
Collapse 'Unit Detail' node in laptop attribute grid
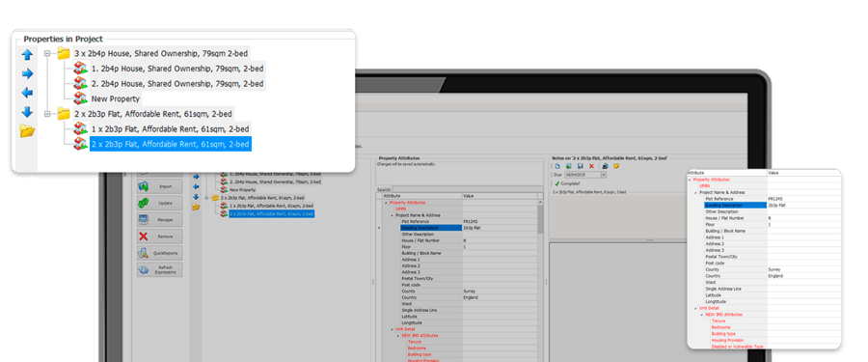(x=392, y=329)
